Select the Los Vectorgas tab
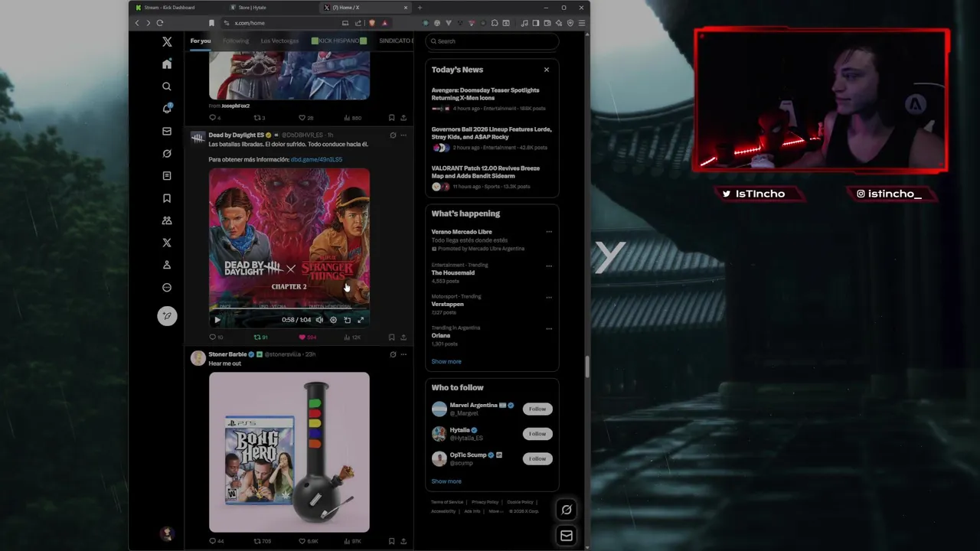The image size is (980, 551). [x=279, y=41]
